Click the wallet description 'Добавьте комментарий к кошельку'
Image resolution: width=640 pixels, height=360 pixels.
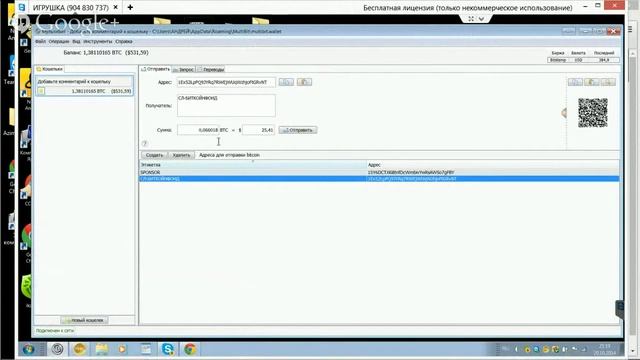coord(74,82)
